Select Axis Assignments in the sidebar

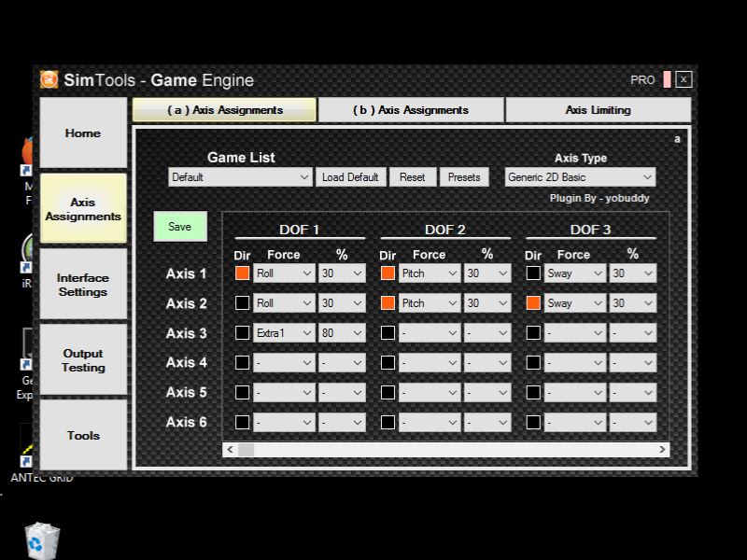(x=83, y=208)
